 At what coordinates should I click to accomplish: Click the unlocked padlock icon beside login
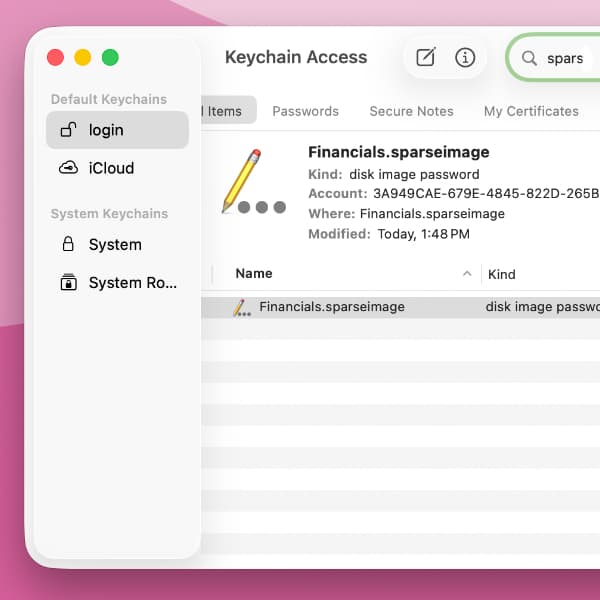click(x=68, y=130)
